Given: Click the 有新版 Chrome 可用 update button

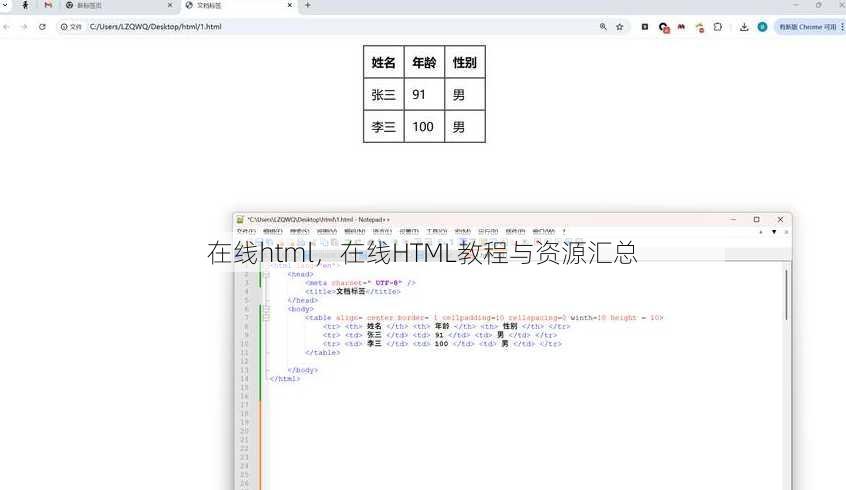Looking at the screenshot, I should coord(807,26).
